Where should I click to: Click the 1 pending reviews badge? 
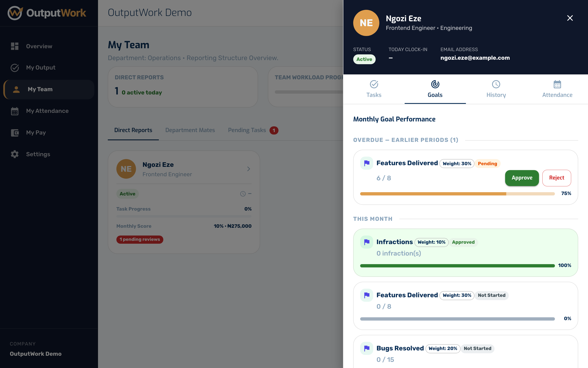[140, 239]
